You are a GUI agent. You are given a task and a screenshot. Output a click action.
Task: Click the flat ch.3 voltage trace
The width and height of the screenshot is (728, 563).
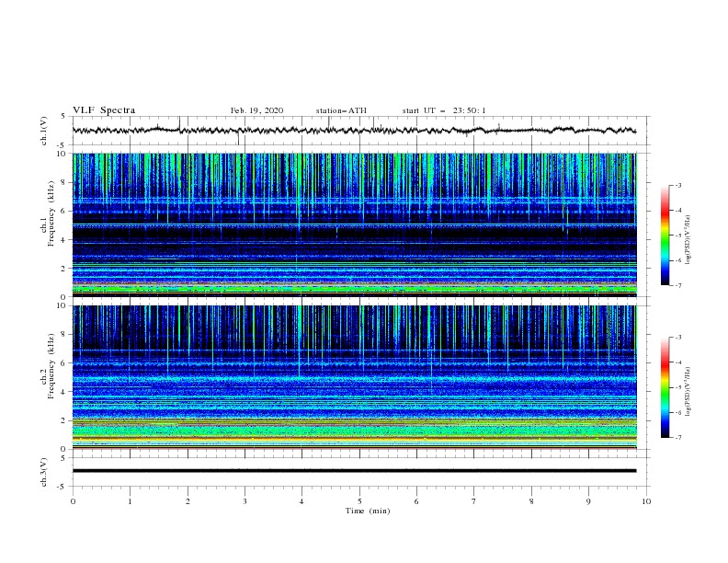354,471
